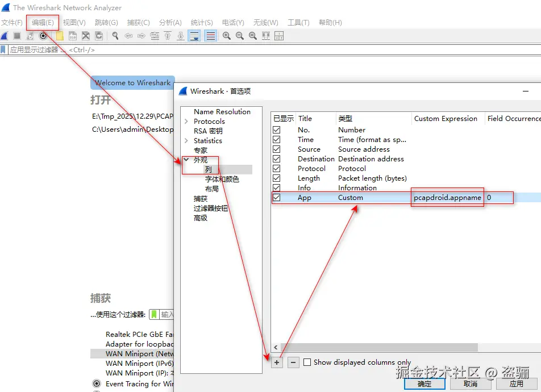Enable Show displayed columns only
Viewport: 541px width, 392px height.
307,362
